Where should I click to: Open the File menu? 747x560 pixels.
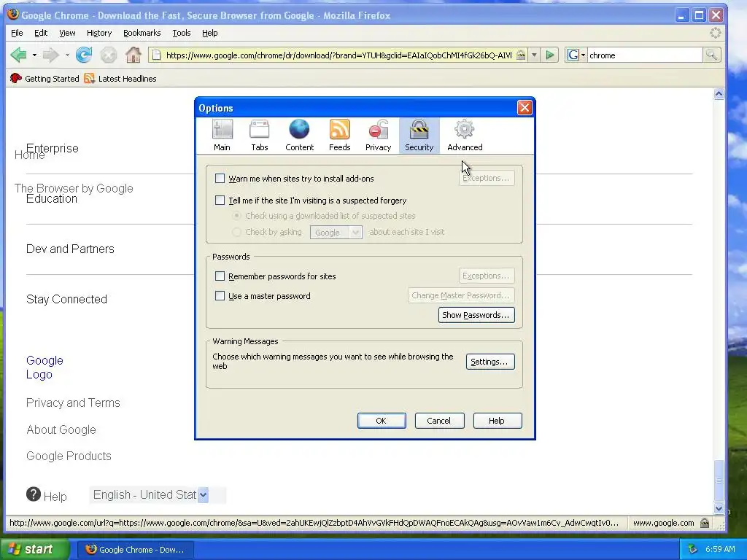coord(17,33)
